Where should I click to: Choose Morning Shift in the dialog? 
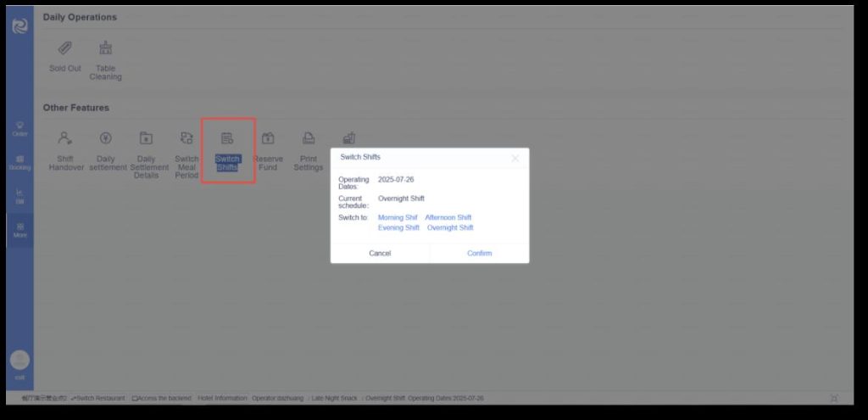(x=398, y=218)
